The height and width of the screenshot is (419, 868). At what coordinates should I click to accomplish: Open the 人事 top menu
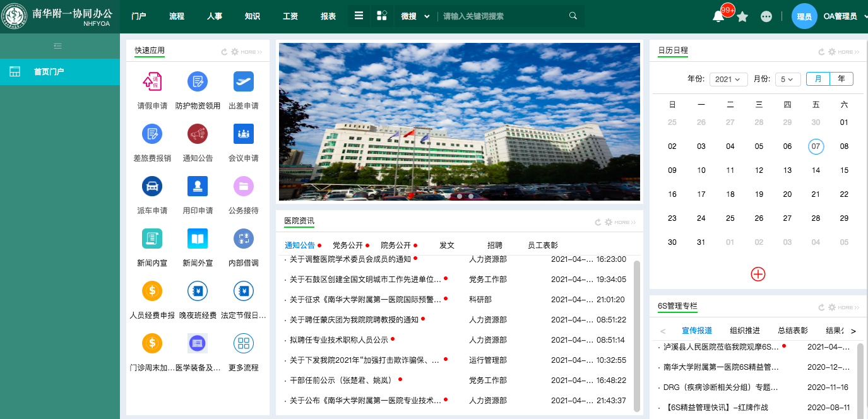point(215,16)
